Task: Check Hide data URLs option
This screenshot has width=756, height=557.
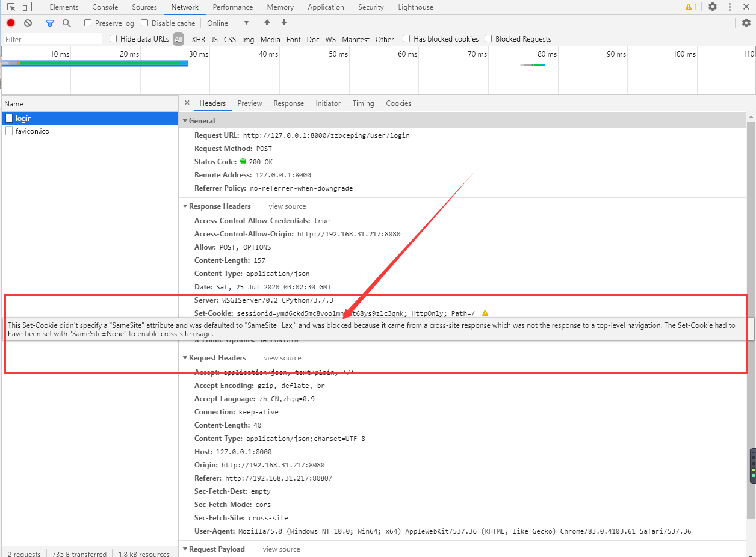Action: coord(113,38)
